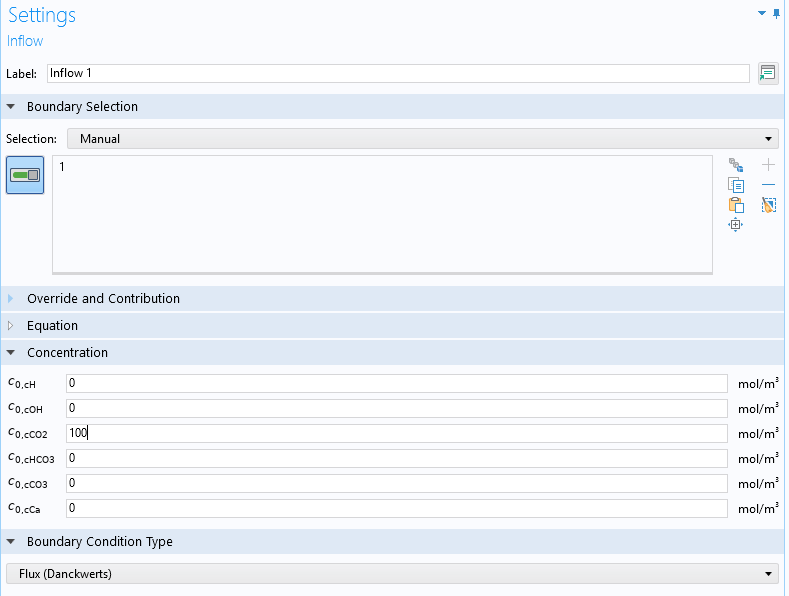Toggle the Active selection switch
The height and width of the screenshot is (596, 789).
[x=25, y=175]
